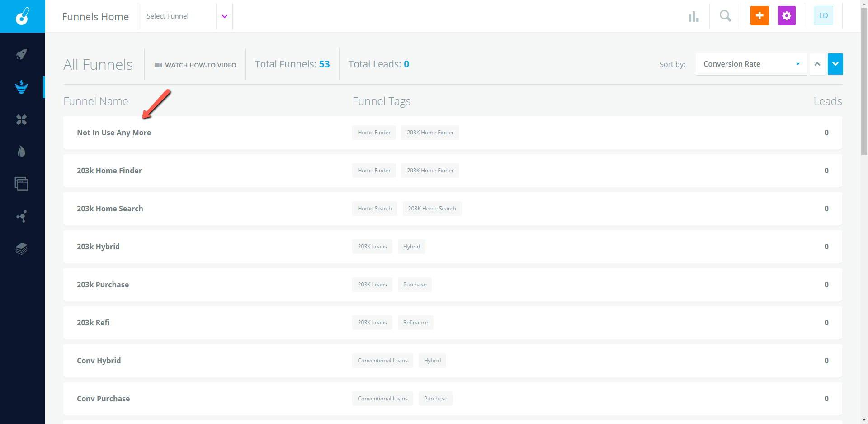868x424 pixels.
Task: Click the search magnifier icon
Action: (725, 16)
